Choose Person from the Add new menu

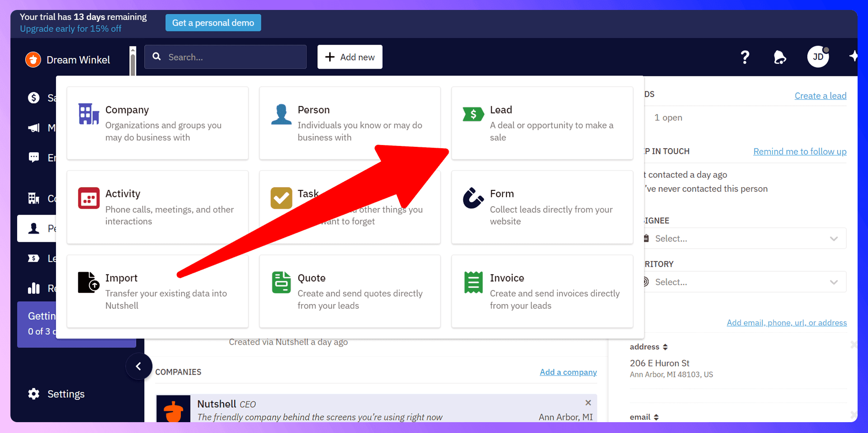coord(350,123)
